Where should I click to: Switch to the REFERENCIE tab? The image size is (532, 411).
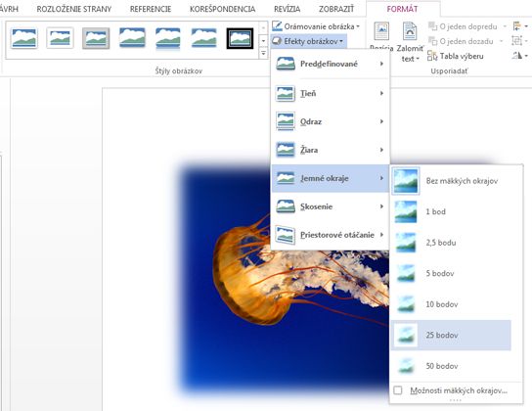click(x=151, y=9)
